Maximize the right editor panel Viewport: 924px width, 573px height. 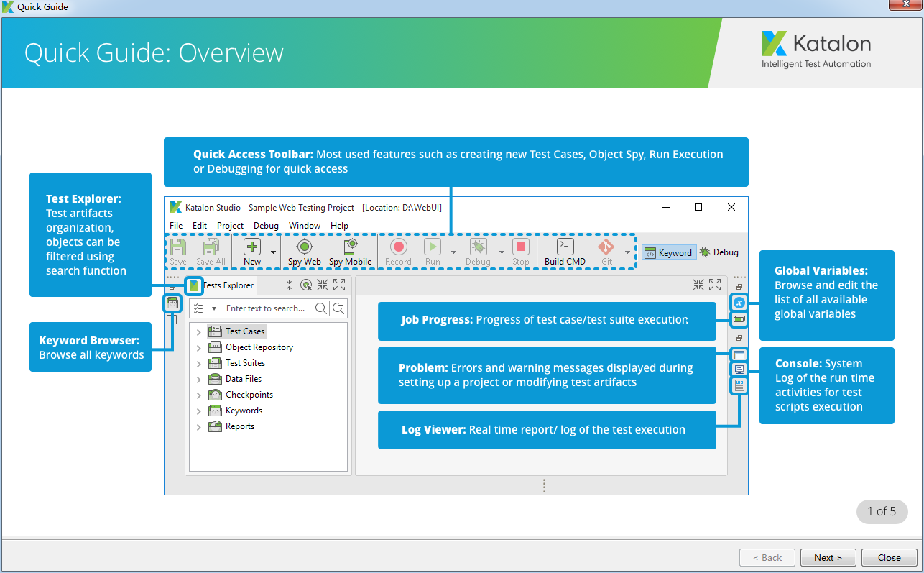pyautogui.click(x=715, y=285)
